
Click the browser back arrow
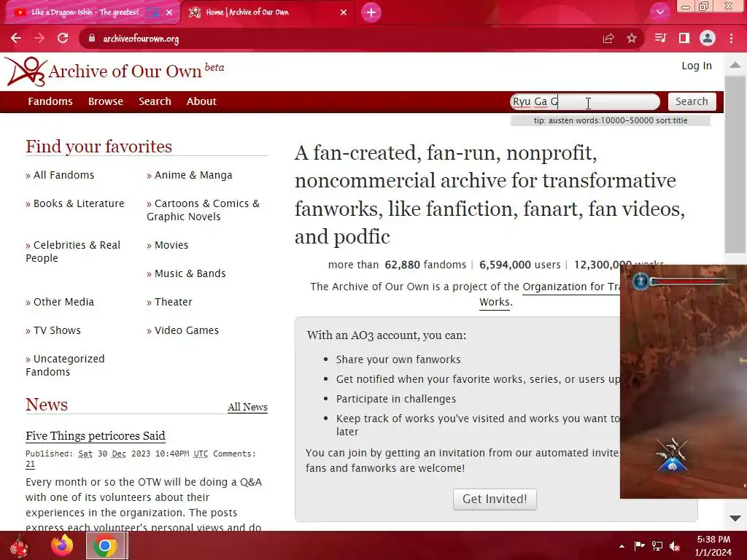click(16, 38)
